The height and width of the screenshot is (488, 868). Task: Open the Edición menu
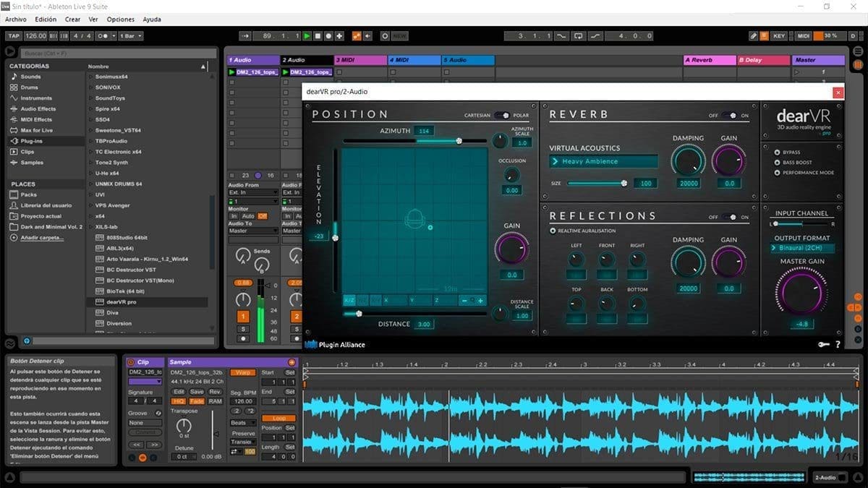(46, 20)
